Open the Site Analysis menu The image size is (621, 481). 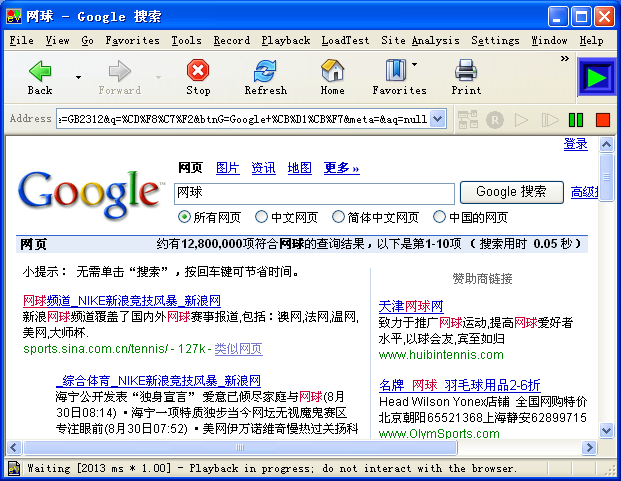tap(420, 40)
